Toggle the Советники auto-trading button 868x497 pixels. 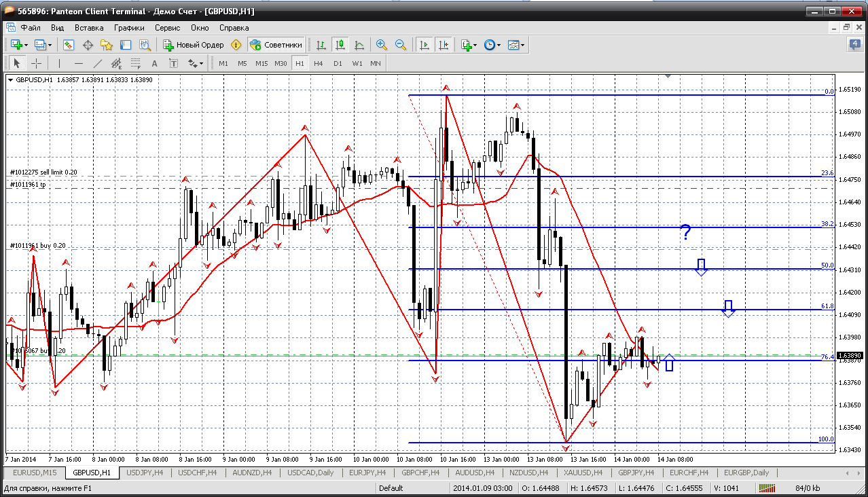point(276,45)
